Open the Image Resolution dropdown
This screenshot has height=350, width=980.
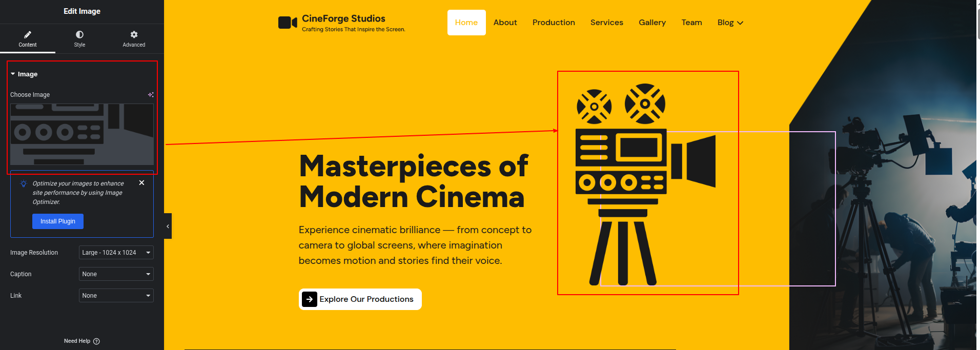click(x=116, y=253)
